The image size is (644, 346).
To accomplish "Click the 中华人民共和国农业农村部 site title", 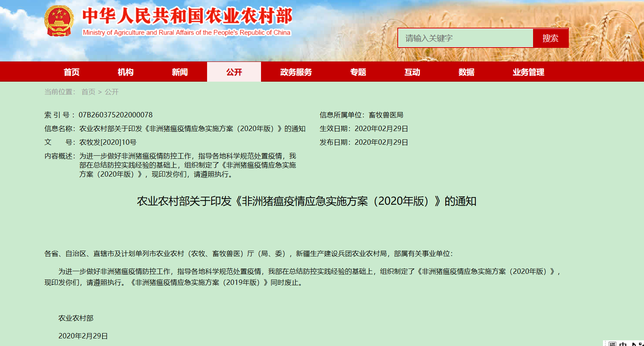I will pyautogui.click(x=187, y=16).
